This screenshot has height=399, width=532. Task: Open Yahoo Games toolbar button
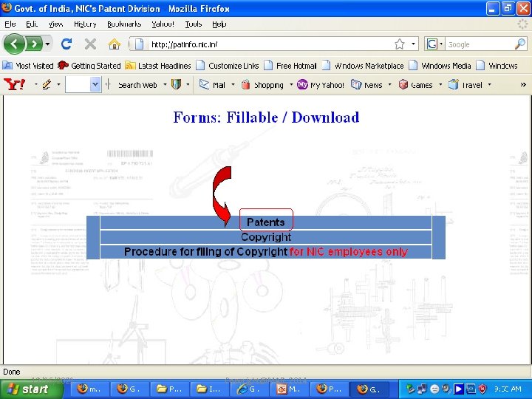click(415, 85)
